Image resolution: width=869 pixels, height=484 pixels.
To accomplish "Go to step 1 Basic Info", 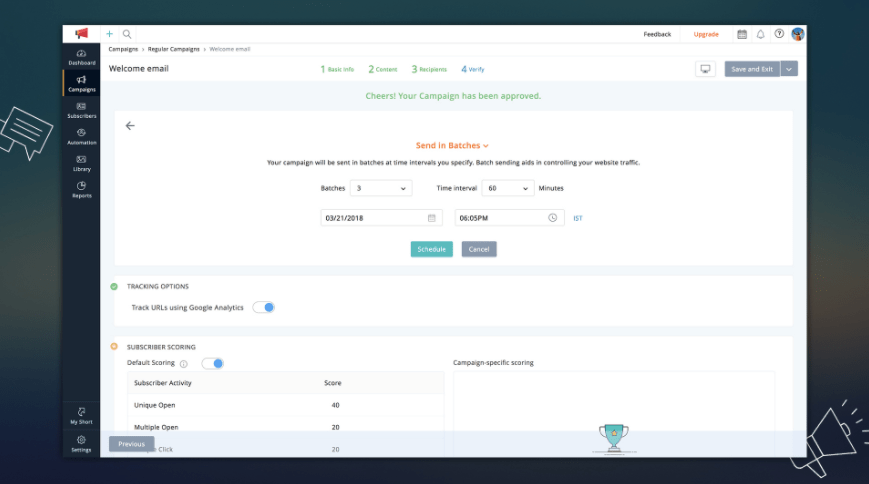I will [337, 69].
